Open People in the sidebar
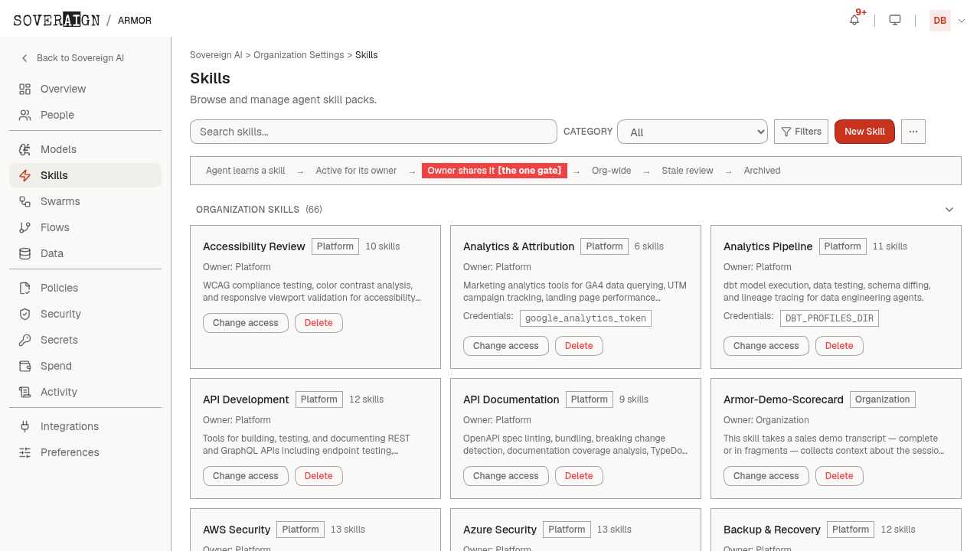 86,115
